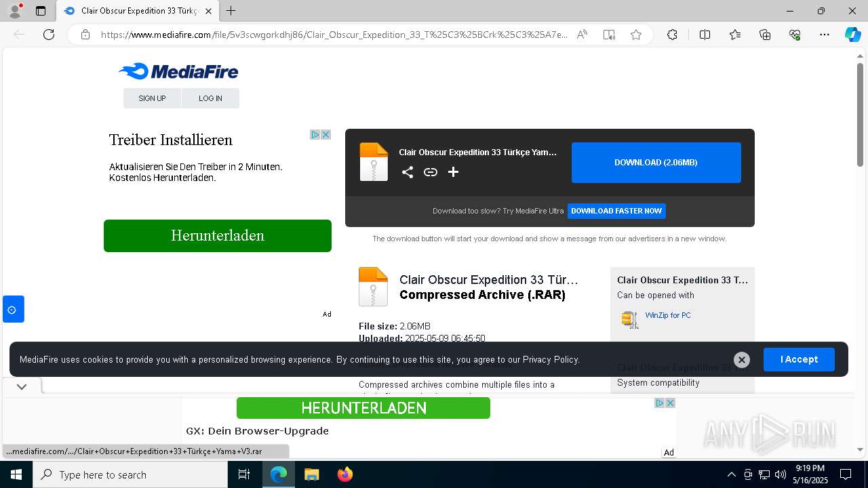The height and width of the screenshot is (488, 868).
Task: Click the page vertical scrollbar
Action: 860,115
